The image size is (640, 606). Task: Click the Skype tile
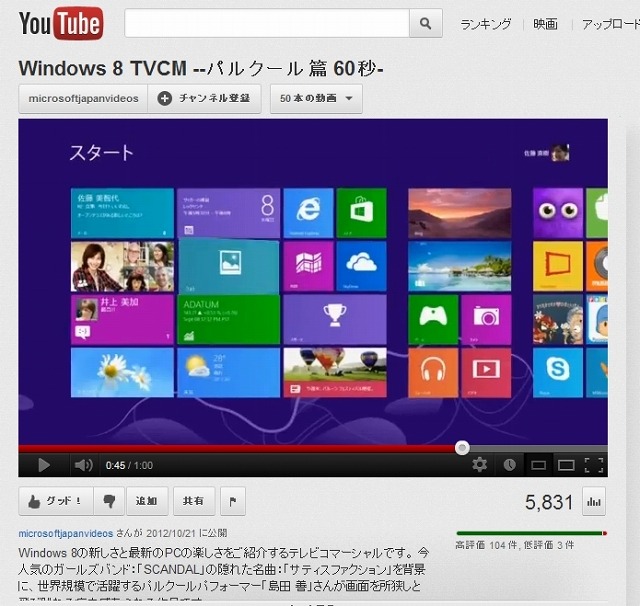558,373
